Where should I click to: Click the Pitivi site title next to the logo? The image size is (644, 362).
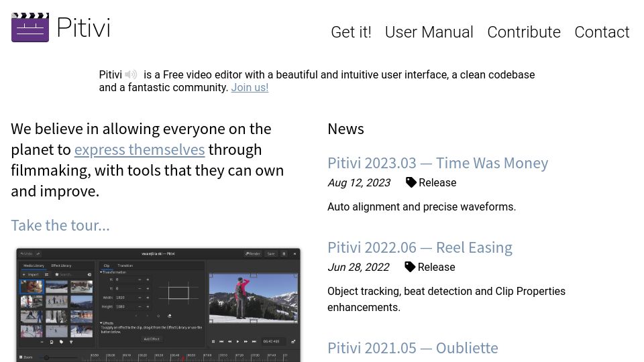(83, 28)
